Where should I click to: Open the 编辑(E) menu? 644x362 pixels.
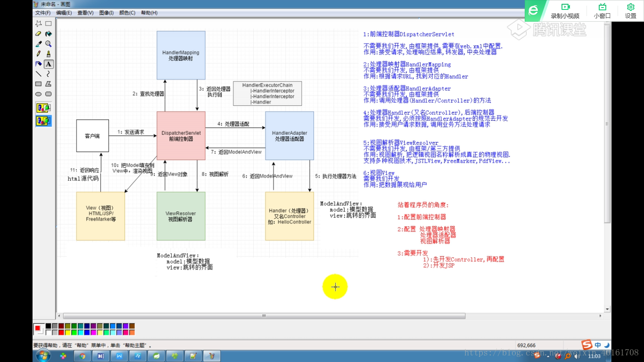point(64,13)
